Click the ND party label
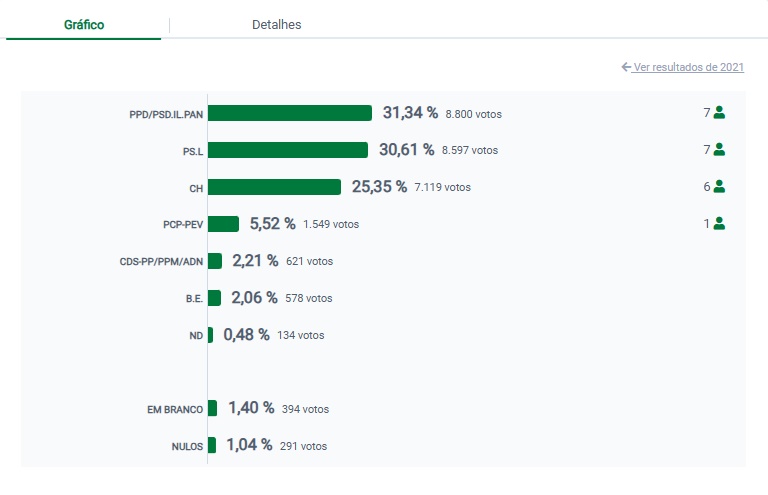Viewport: 768px width, 495px height. [196, 335]
